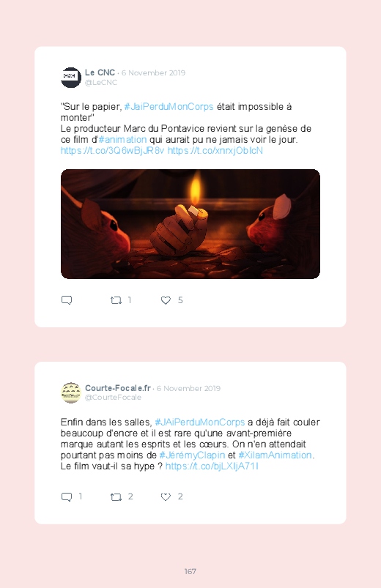
Task: Like the Courte-Focale tweet heart icon
Action: (166, 497)
